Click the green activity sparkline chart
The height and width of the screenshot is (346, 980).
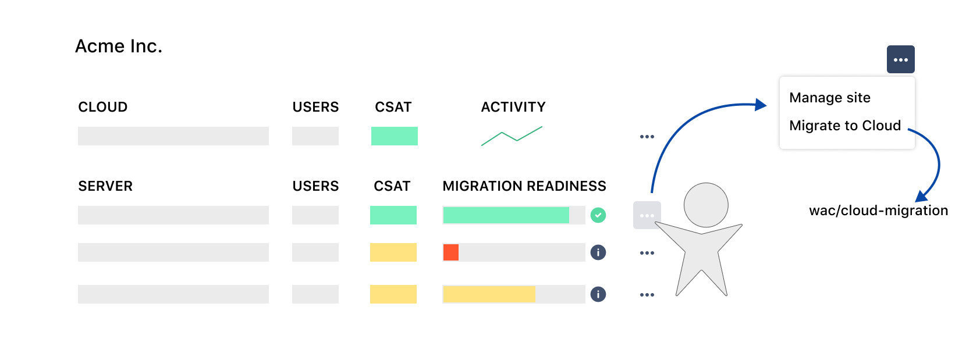click(512, 136)
